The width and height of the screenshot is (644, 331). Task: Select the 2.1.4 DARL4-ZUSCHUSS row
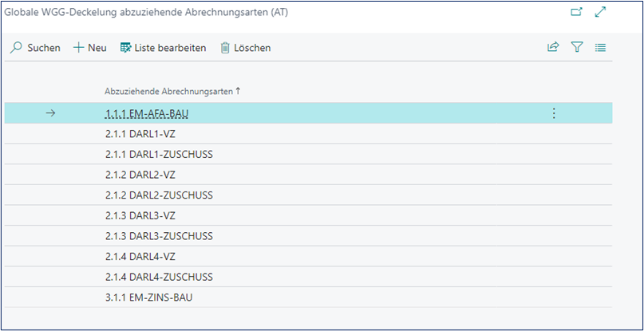tap(159, 277)
